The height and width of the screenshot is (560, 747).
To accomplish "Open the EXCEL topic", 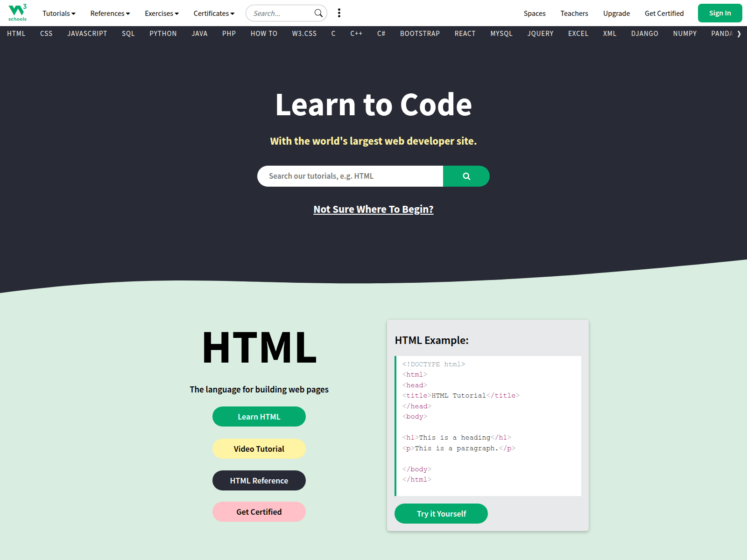I will [x=578, y=34].
